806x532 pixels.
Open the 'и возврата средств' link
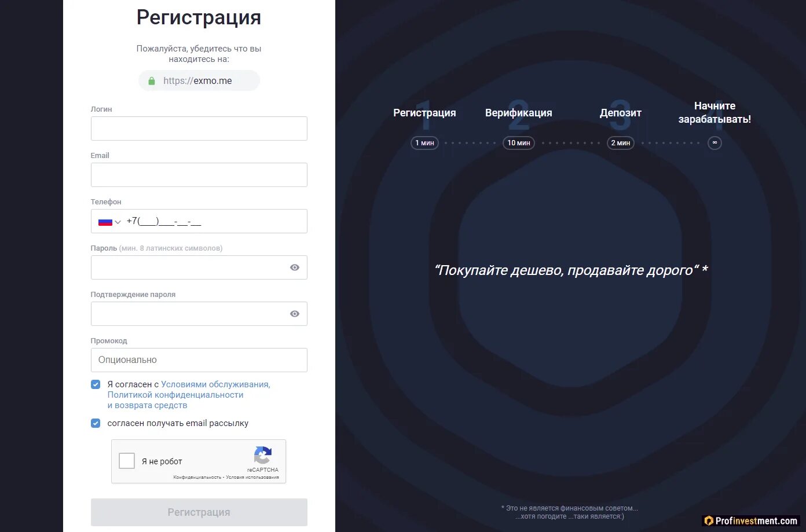pos(147,405)
